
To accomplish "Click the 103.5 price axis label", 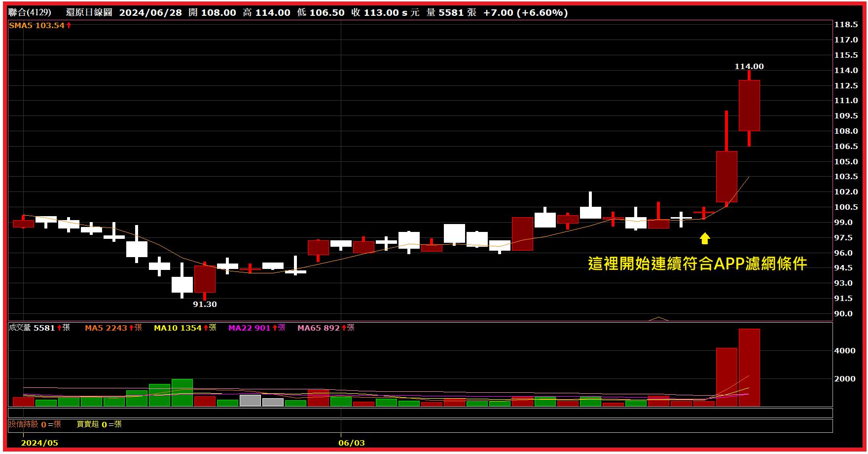I will pos(846,176).
